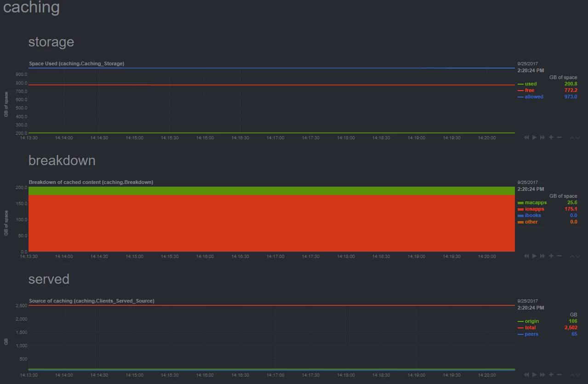The image size is (588, 384).
Task: Zoom in the Breakdown chart
Action: point(551,256)
